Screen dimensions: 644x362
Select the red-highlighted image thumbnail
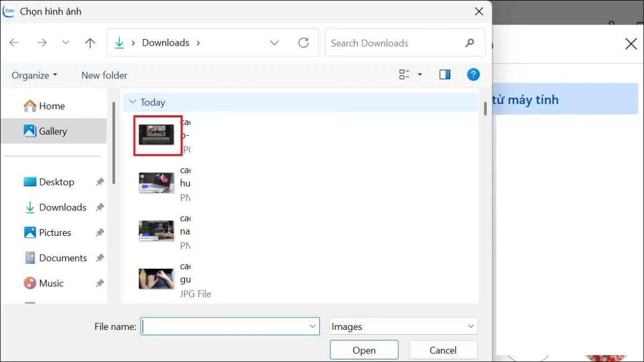[156, 135]
